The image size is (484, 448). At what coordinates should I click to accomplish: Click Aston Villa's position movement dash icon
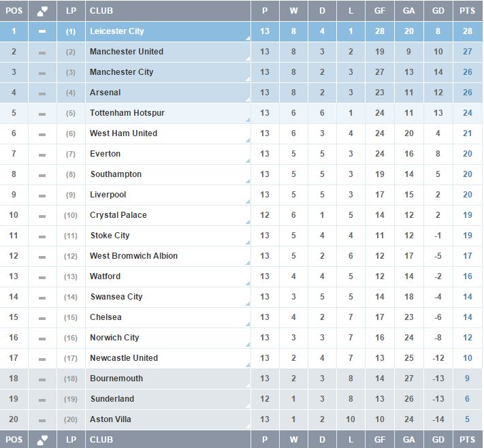click(x=42, y=420)
